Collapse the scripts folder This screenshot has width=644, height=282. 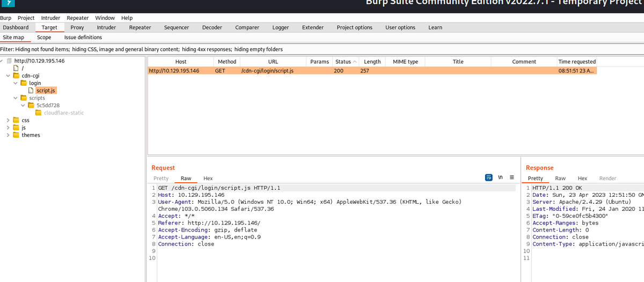[x=16, y=98]
